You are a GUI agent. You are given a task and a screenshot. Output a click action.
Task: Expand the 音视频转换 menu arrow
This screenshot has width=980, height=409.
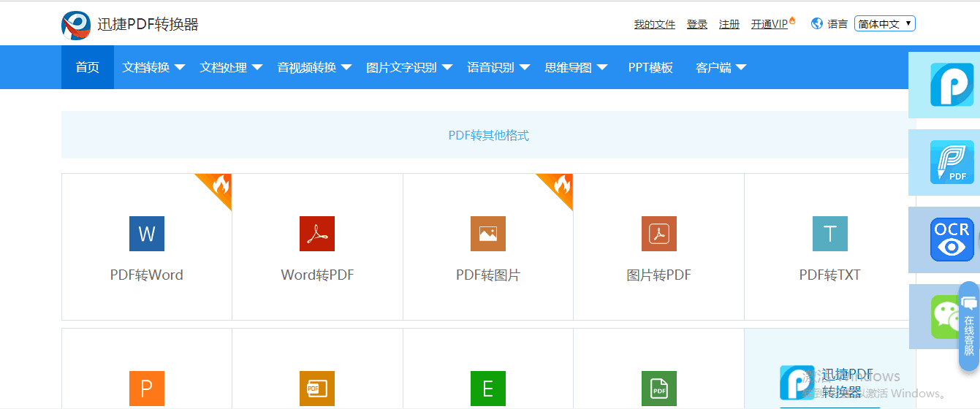click(x=346, y=67)
